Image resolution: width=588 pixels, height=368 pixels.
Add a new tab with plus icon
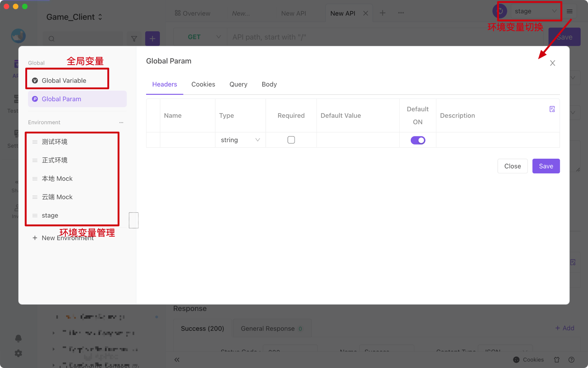(x=382, y=13)
